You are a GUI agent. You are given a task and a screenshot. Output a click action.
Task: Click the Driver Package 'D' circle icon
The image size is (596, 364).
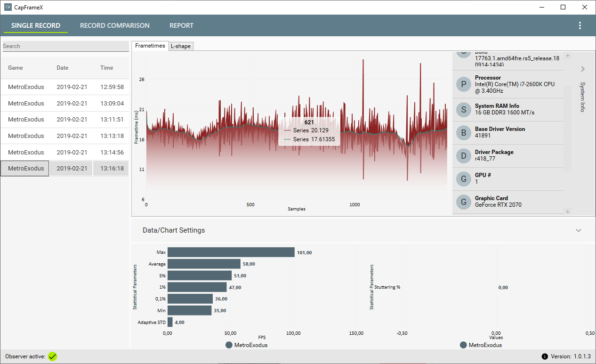pos(464,156)
